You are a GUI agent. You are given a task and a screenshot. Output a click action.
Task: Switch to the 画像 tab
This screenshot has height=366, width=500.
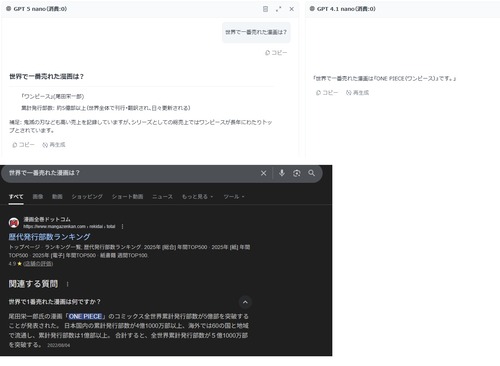tap(38, 197)
